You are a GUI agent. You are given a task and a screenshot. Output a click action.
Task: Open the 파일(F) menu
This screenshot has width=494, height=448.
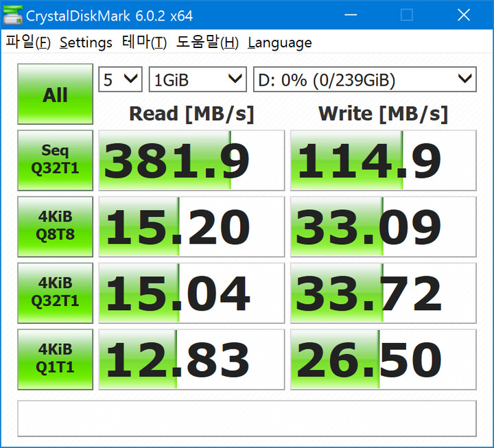28,42
